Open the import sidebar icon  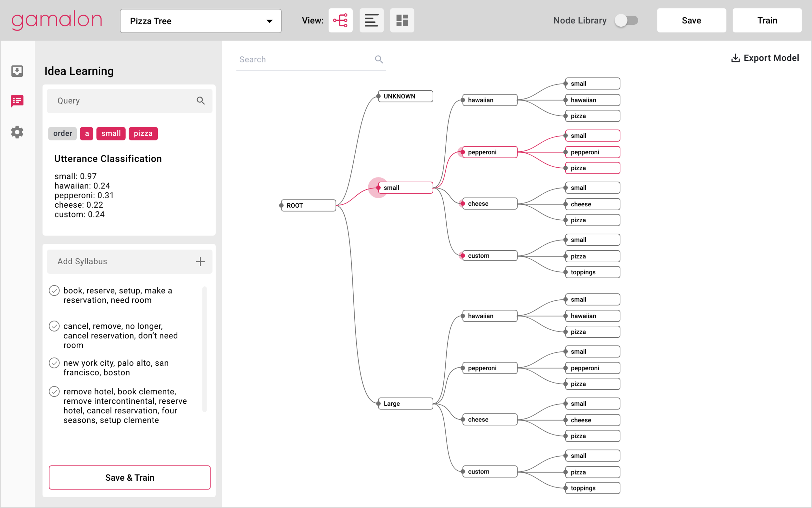click(x=17, y=71)
